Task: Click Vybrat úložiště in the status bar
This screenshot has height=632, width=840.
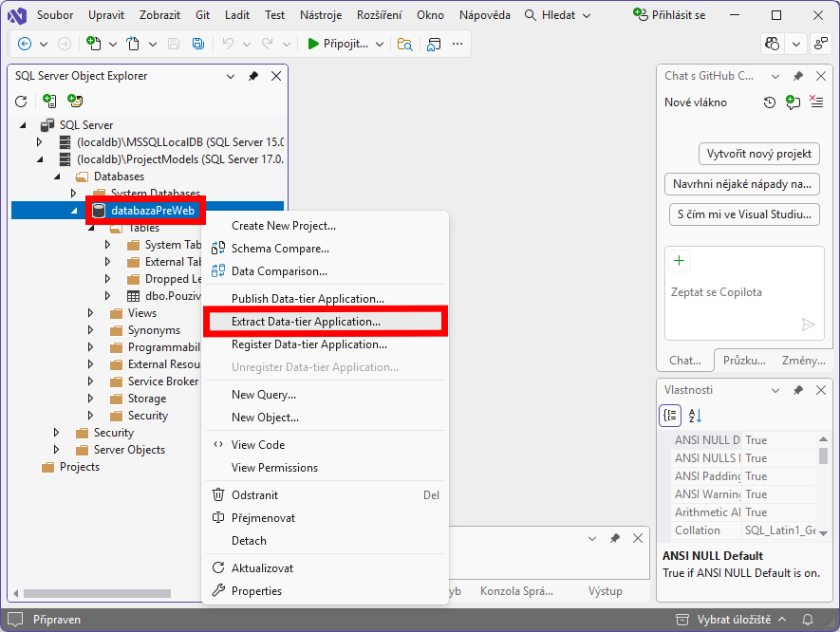Action: tap(732, 620)
